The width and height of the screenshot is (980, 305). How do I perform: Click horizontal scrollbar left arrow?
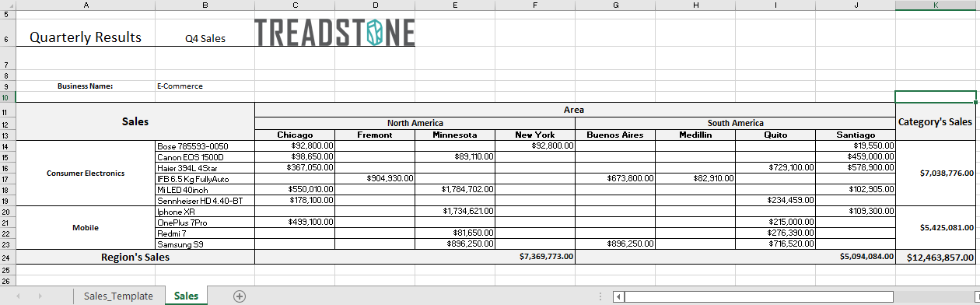coord(618,296)
